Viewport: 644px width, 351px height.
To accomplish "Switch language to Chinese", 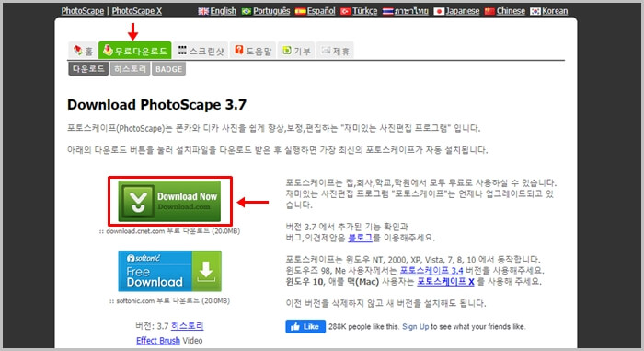I will (511, 11).
